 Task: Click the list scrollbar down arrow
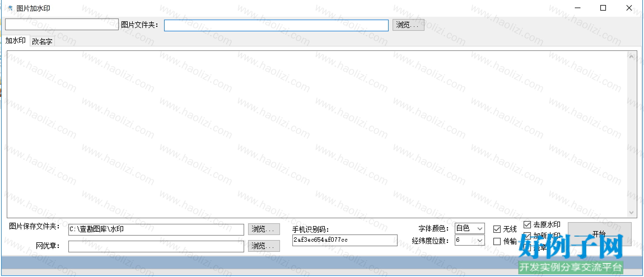click(x=631, y=212)
